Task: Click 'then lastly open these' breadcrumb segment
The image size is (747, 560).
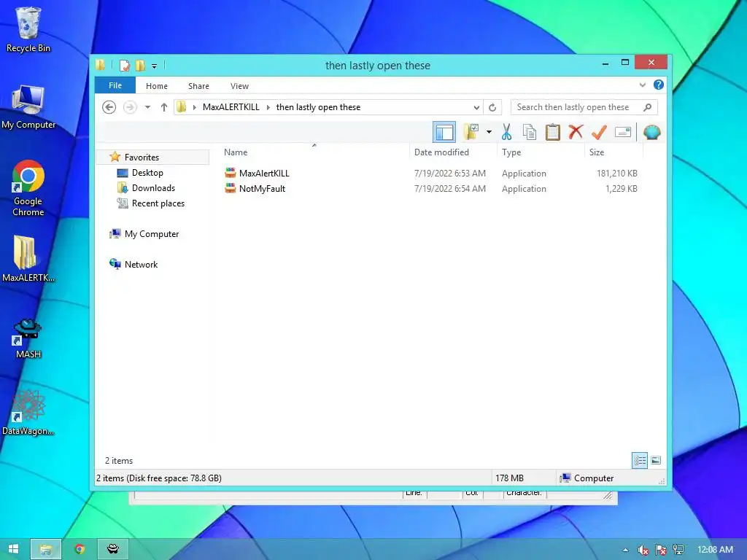Action: point(318,107)
